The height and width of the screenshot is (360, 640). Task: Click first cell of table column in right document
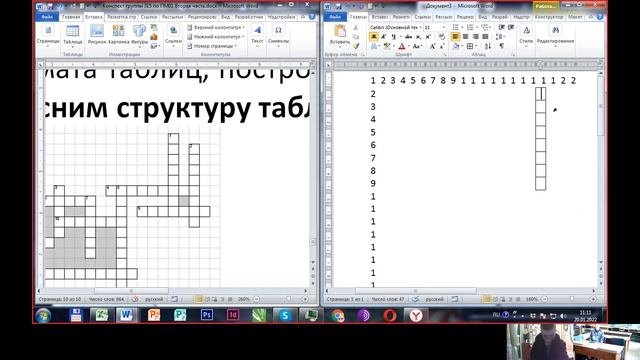point(541,94)
